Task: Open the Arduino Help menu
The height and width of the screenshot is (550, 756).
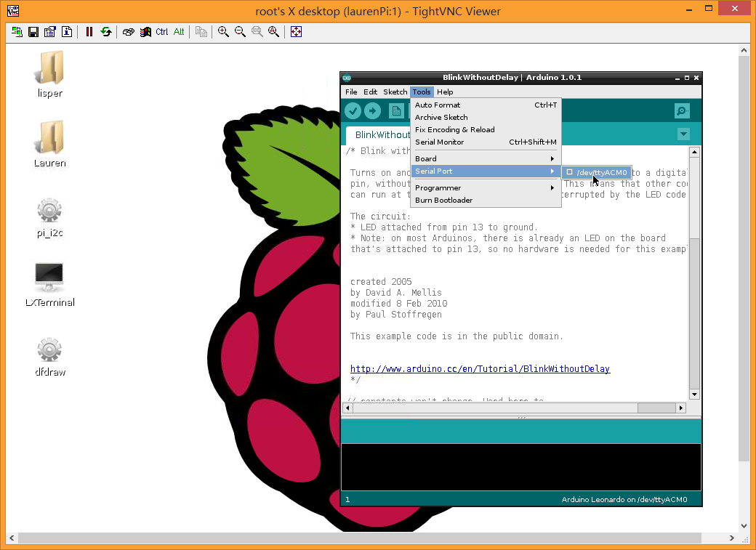Action: 445,92
